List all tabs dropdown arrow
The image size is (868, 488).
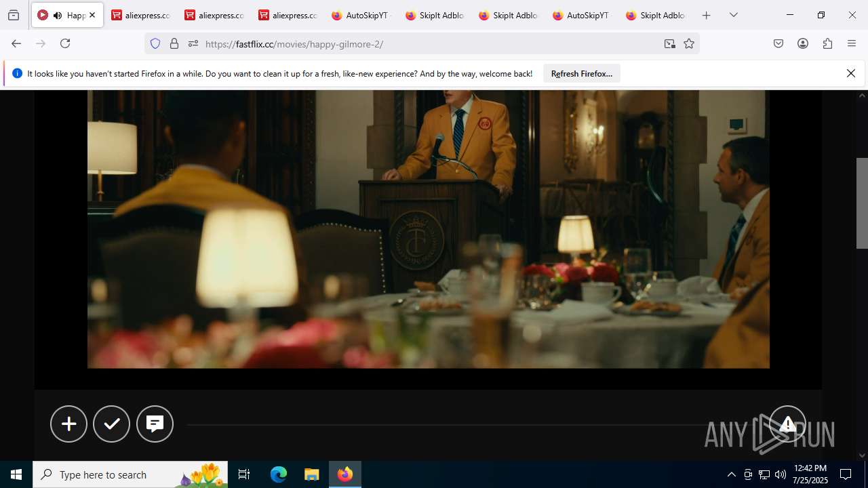pos(733,15)
